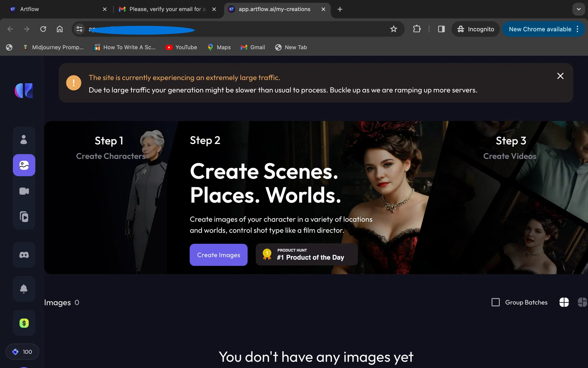Open site information control in address bar

click(x=79, y=29)
